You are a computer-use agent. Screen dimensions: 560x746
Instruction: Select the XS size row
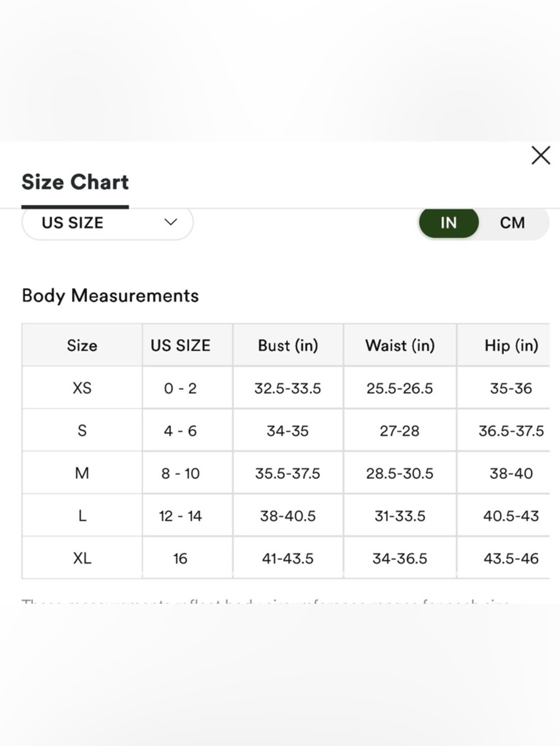pos(286,388)
